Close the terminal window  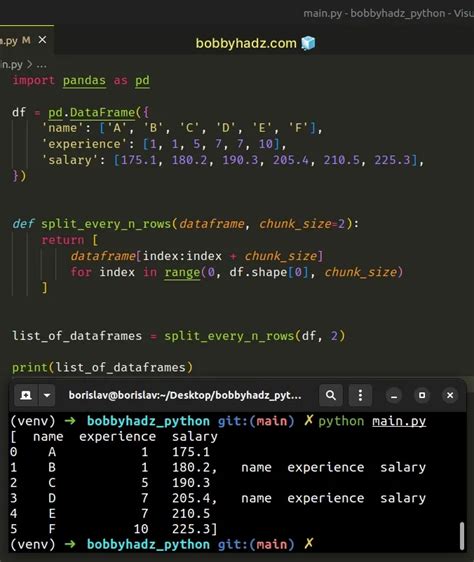(x=450, y=395)
